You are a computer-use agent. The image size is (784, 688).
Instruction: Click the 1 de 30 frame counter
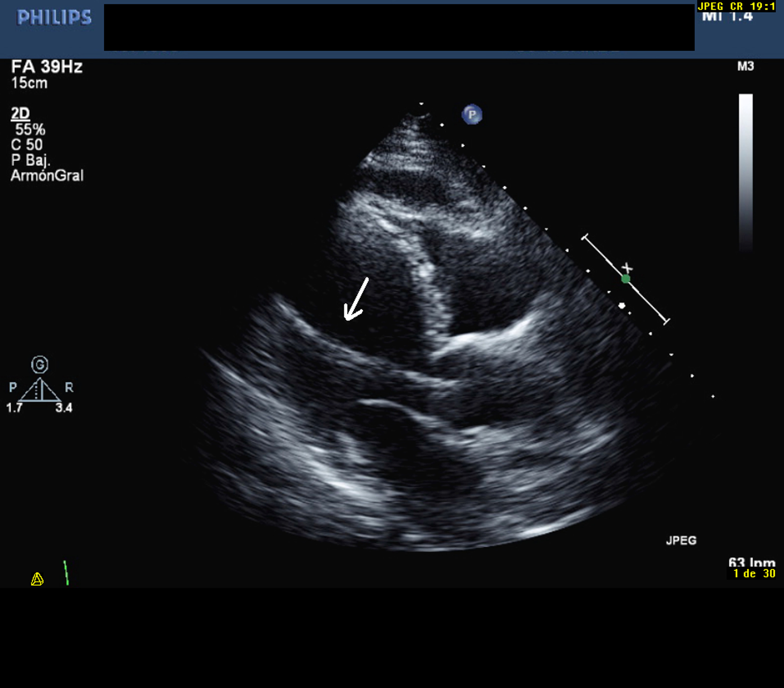tap(754, 574)
